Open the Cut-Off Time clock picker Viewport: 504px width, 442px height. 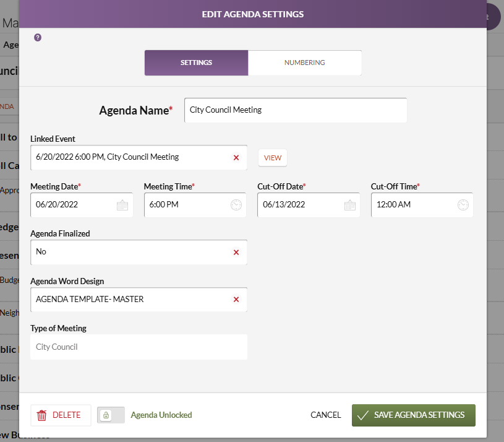tap(463, 205)
